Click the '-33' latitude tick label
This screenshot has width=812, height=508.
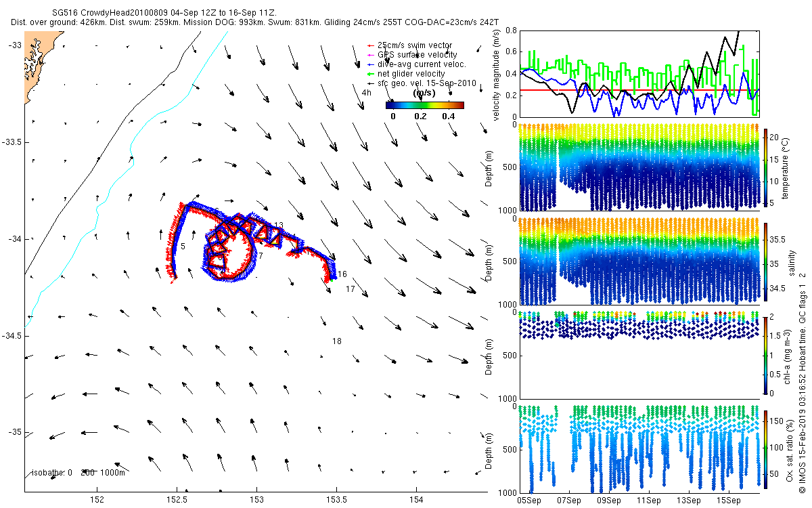tap(15, 45)
